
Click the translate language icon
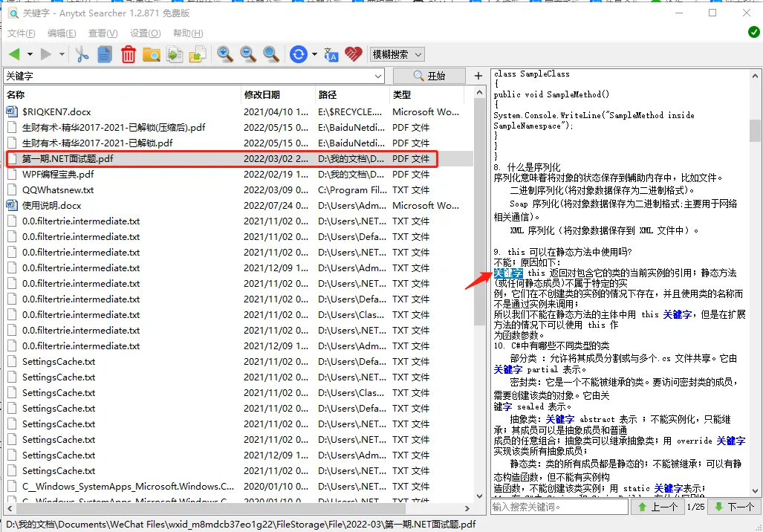pyautogui.click(x=331, y=54)
